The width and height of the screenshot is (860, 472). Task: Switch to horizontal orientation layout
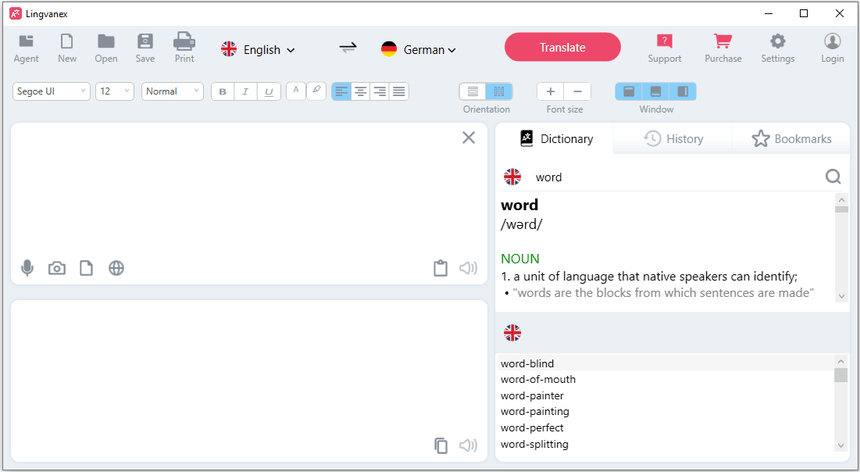(x=473, y=92)
